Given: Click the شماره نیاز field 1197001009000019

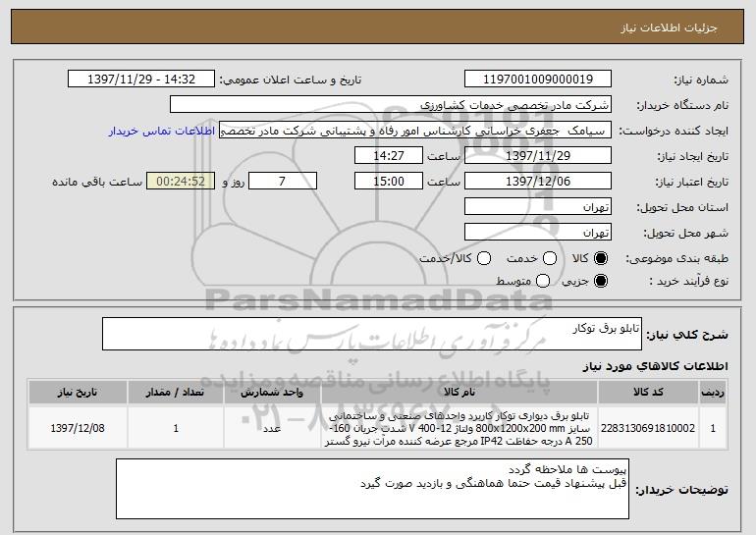Looking at the screenshot, I should tap(538, 80).
